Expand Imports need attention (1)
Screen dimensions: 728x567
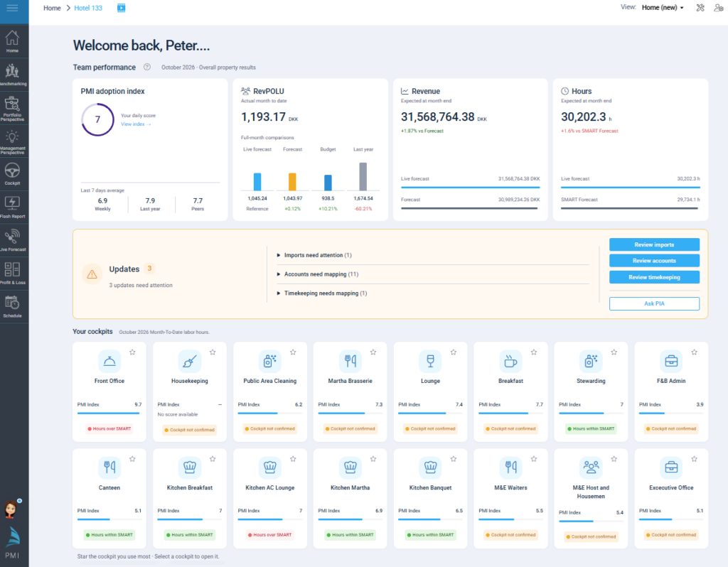[314, 255]
